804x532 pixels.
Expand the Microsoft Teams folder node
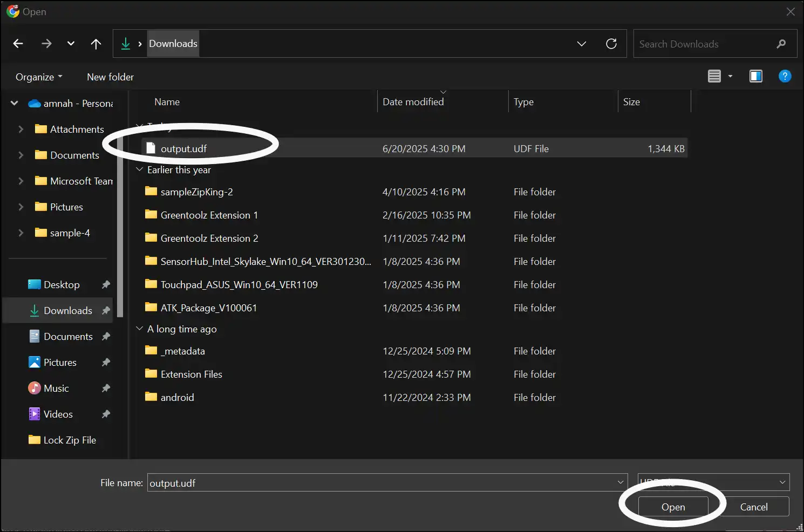point(21,181)
